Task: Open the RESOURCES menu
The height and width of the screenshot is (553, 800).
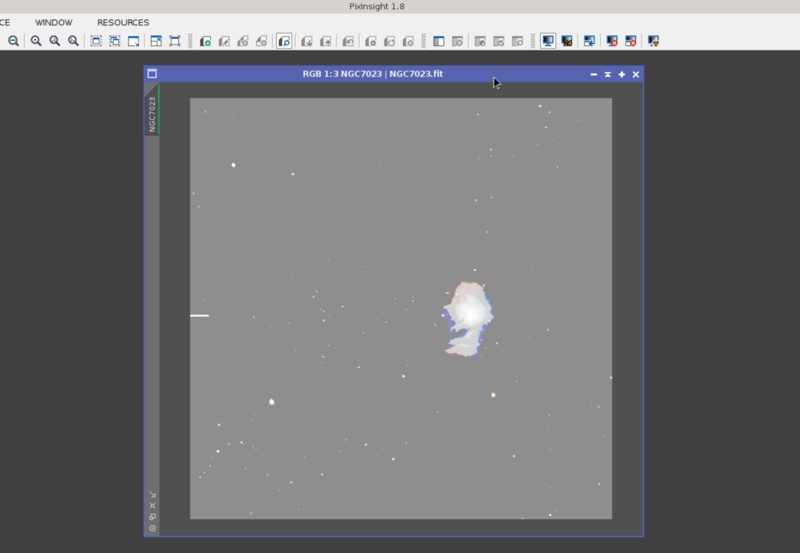Action: point(123,22)
